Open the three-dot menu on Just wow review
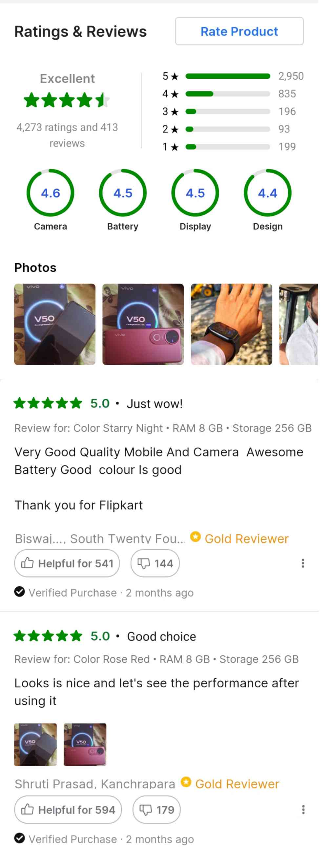Viewport: 328px width, 868px height. point(303,563)
